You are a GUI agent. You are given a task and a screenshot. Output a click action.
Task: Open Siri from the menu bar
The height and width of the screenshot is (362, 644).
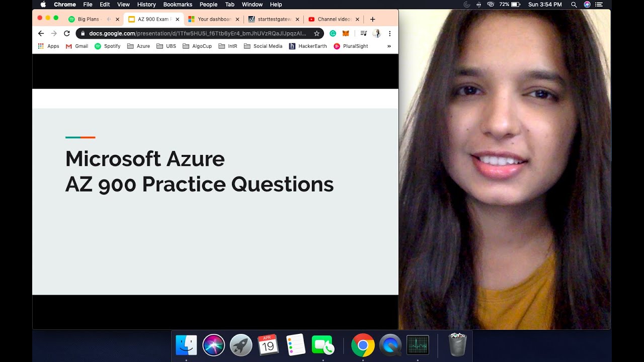(x=587, y=5)
